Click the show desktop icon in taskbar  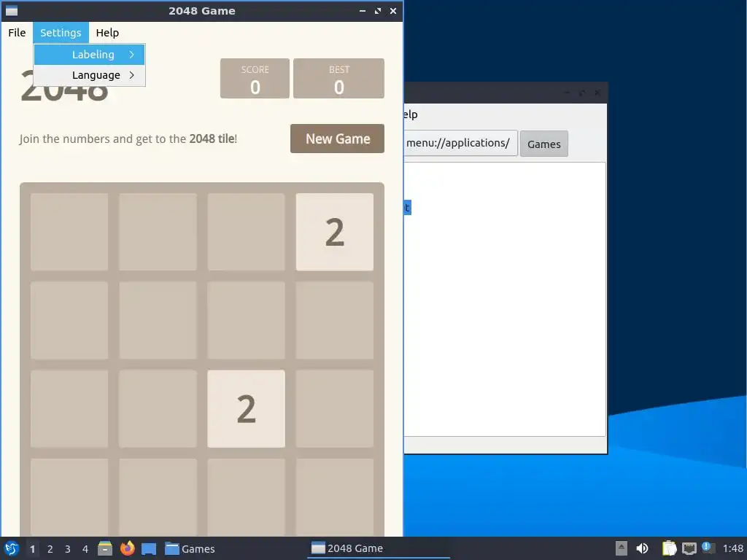[x=149, y=548]
